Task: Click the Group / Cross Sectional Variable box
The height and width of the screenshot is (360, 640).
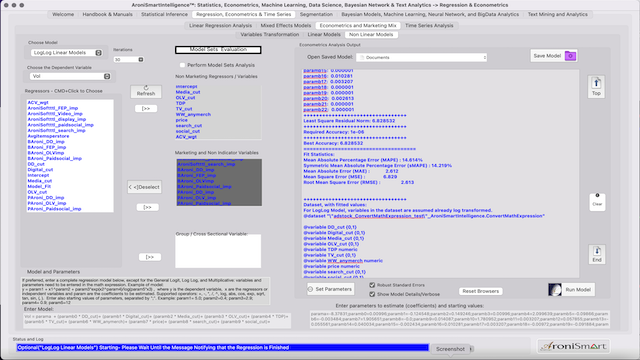Action: coord(218,252)
